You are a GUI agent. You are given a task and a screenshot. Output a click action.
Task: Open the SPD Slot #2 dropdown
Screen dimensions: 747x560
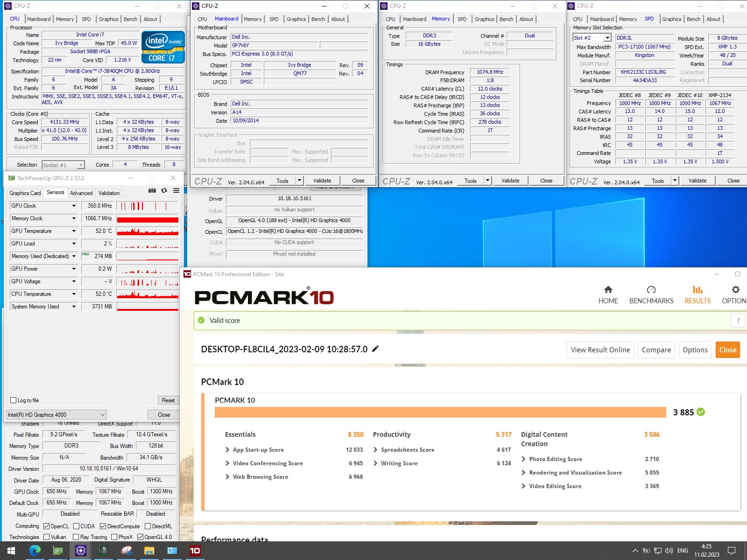pyautogui.click(x=592, y=38)
